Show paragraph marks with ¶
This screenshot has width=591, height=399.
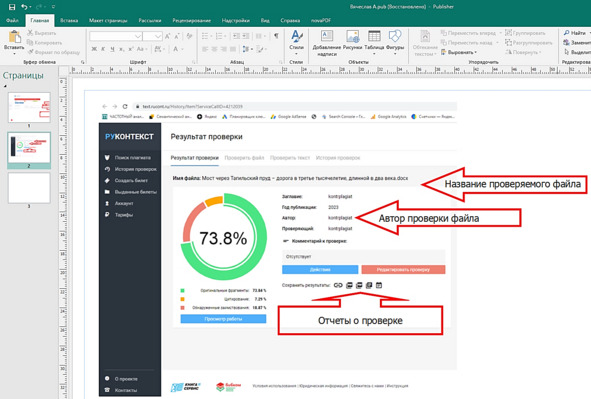[x=276, y=36]
